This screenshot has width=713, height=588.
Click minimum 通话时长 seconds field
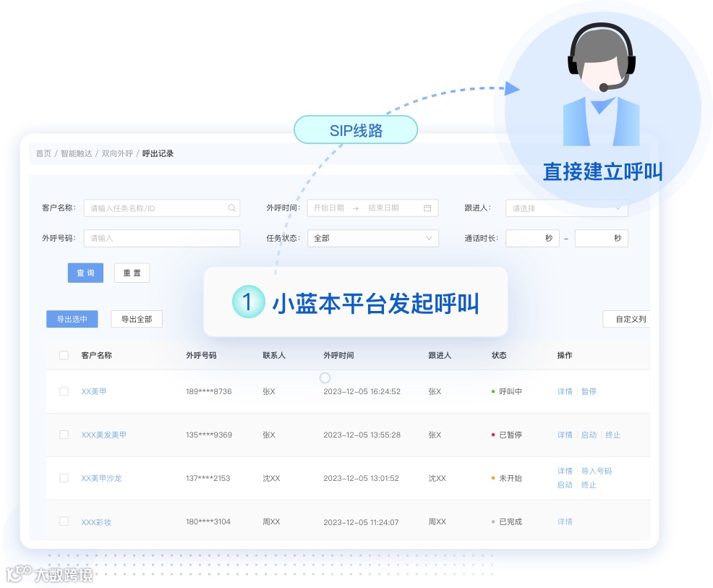[x=532, y=238]
